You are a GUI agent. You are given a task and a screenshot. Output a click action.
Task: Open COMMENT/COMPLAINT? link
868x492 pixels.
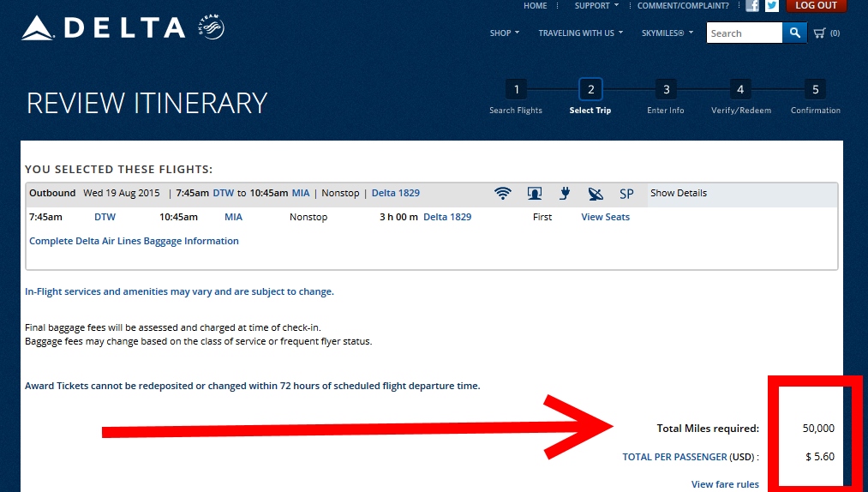(683, 5)
